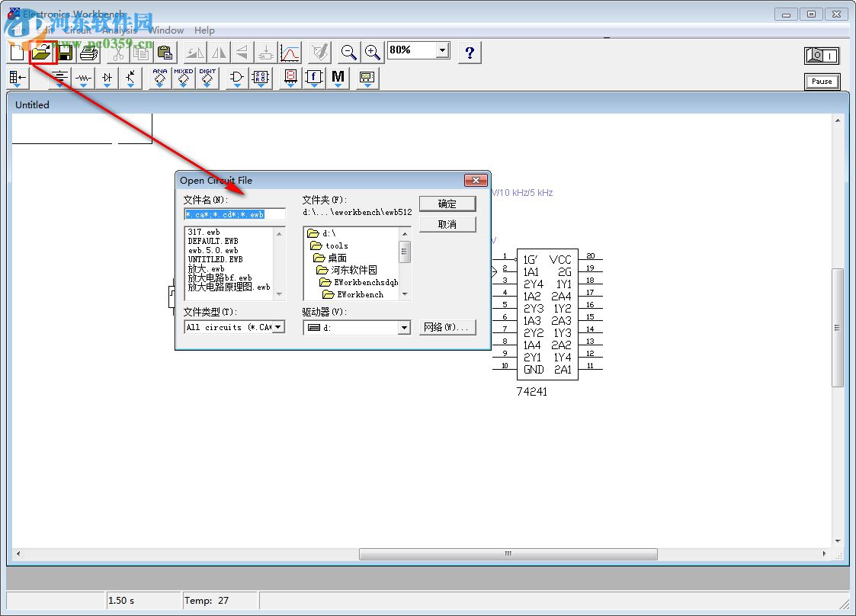Screen dimensions: 856x616
Task: Click the Print toolbar icon
Action: pyautogui.click(x=88, y=53)
